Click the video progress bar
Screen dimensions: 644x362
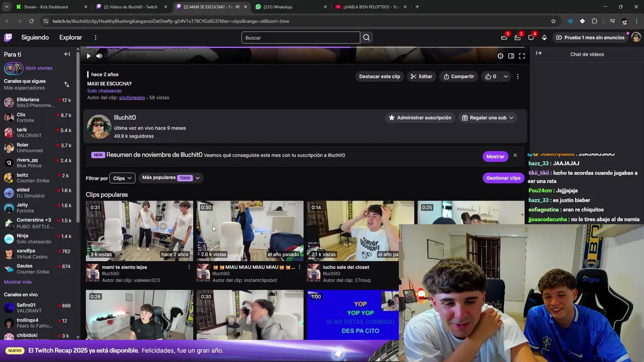tap(306, 48)
